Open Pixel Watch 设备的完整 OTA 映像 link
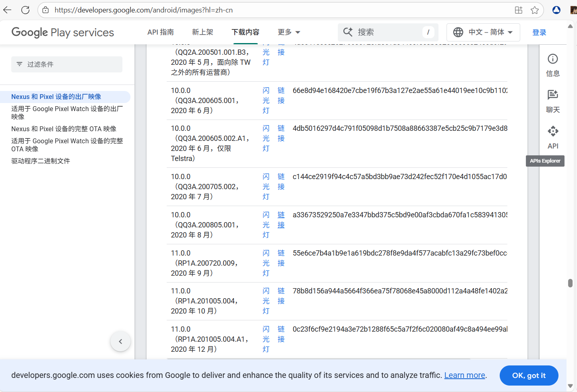Image resolution: width=577 pixels, height=392 pixels. (x=67, y=145)
